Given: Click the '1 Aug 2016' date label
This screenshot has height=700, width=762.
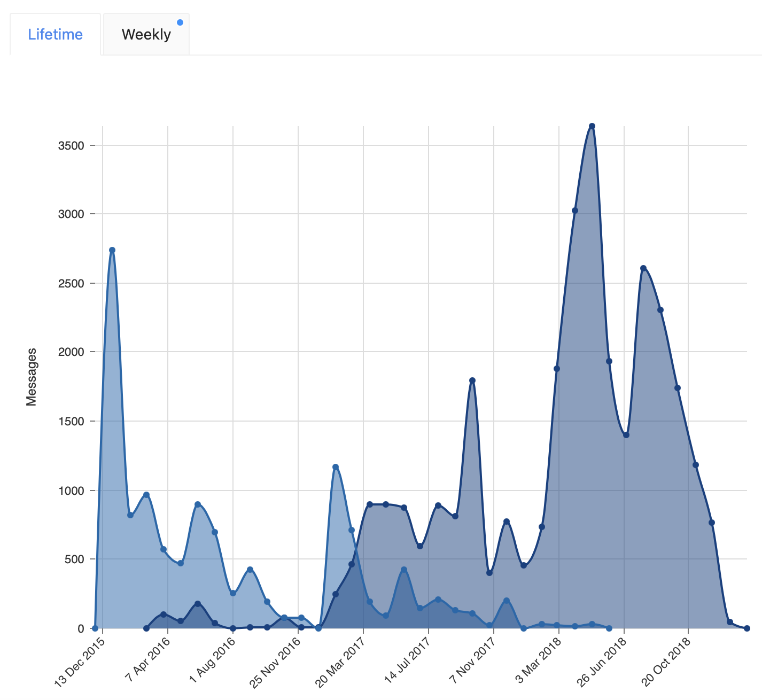Looking at the screenshot, I should (x=213, y=658).
